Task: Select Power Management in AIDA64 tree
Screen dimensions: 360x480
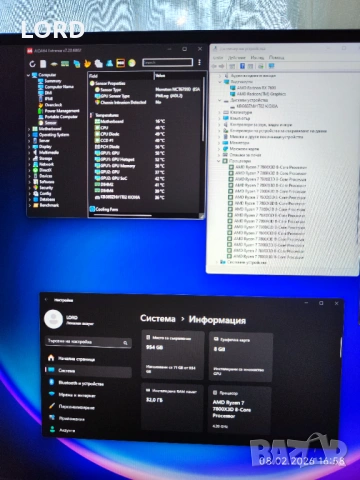Action: 62,111
